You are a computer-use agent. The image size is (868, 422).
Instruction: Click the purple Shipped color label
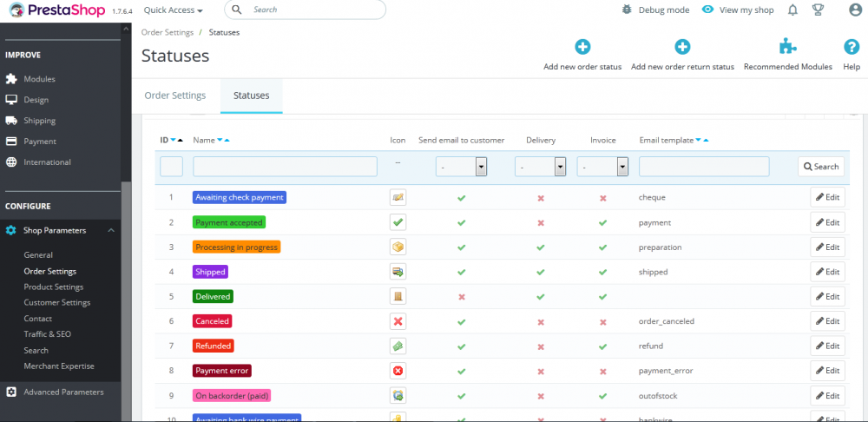(210, 272)
